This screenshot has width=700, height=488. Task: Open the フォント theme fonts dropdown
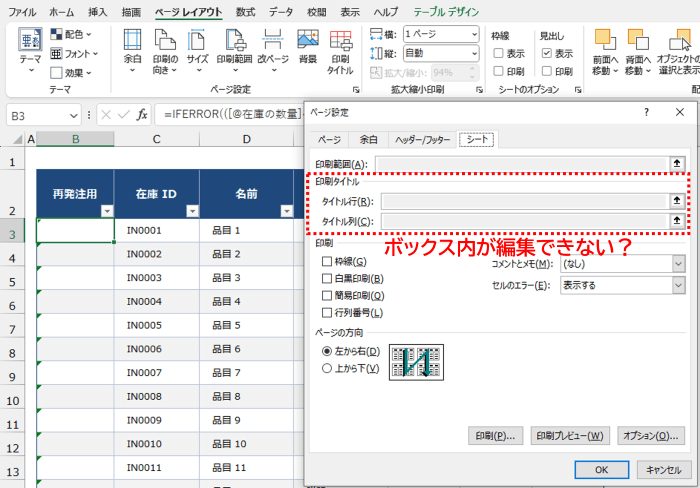click(74, 54)
